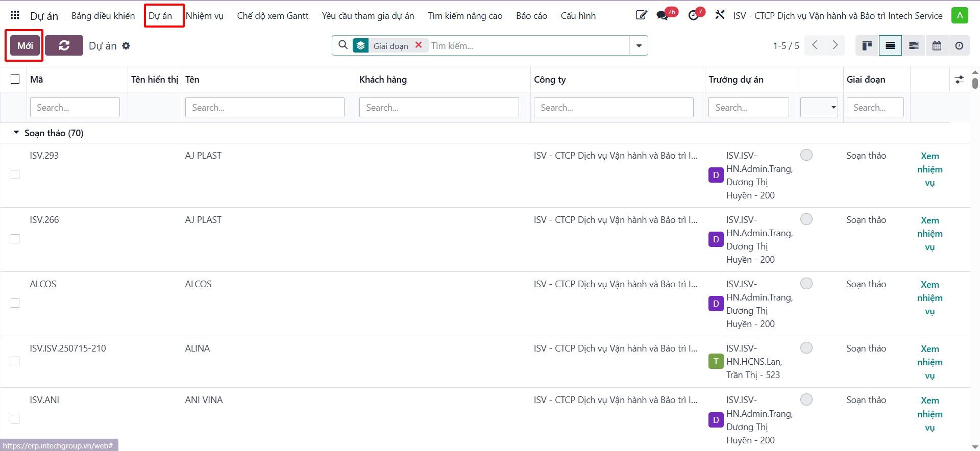Toggle status circle in ANI VINA row
Viewport: 980px width, 451px height.
coord(806,399)
